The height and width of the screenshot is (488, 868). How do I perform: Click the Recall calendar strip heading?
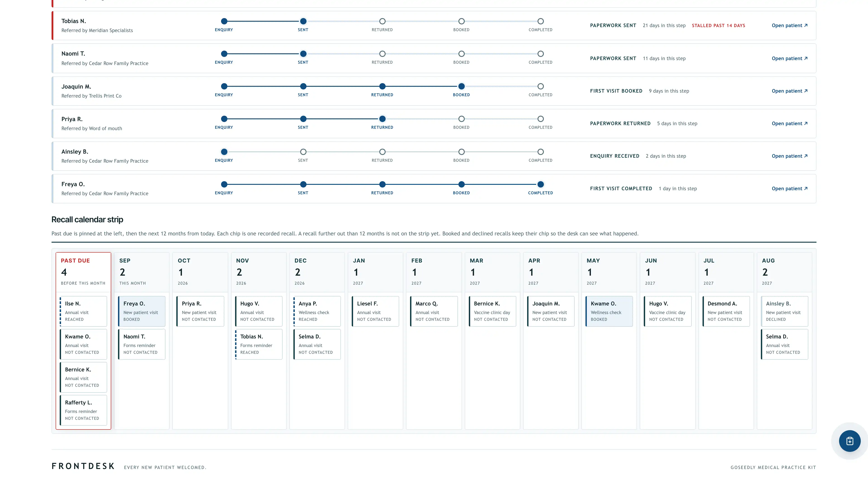coord(87,220)
